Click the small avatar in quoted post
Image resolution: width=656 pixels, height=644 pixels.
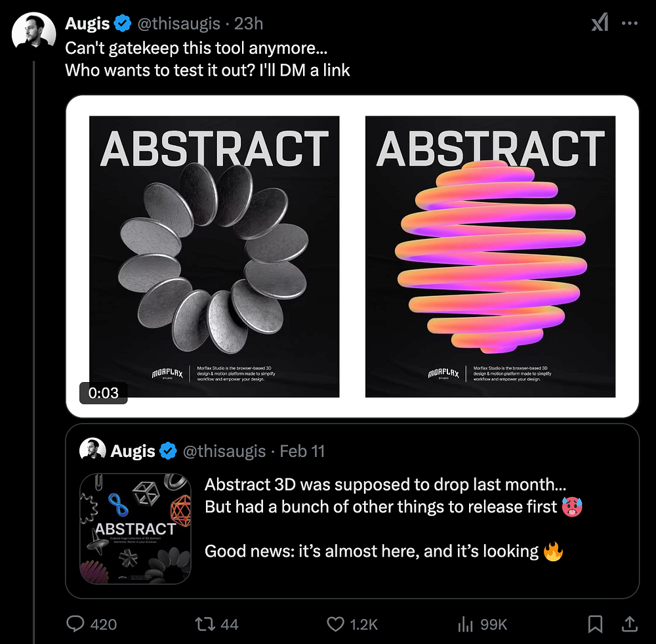click(x=92, y=451)
